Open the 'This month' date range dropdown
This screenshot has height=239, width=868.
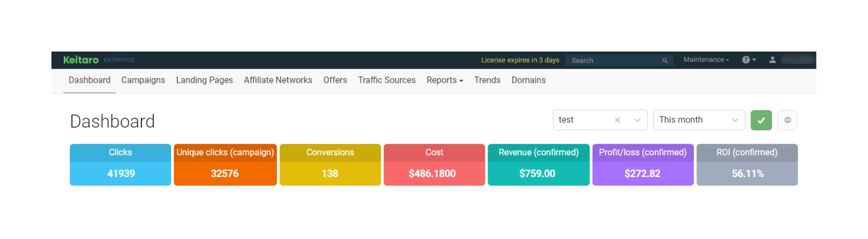(x=699, y=120)
